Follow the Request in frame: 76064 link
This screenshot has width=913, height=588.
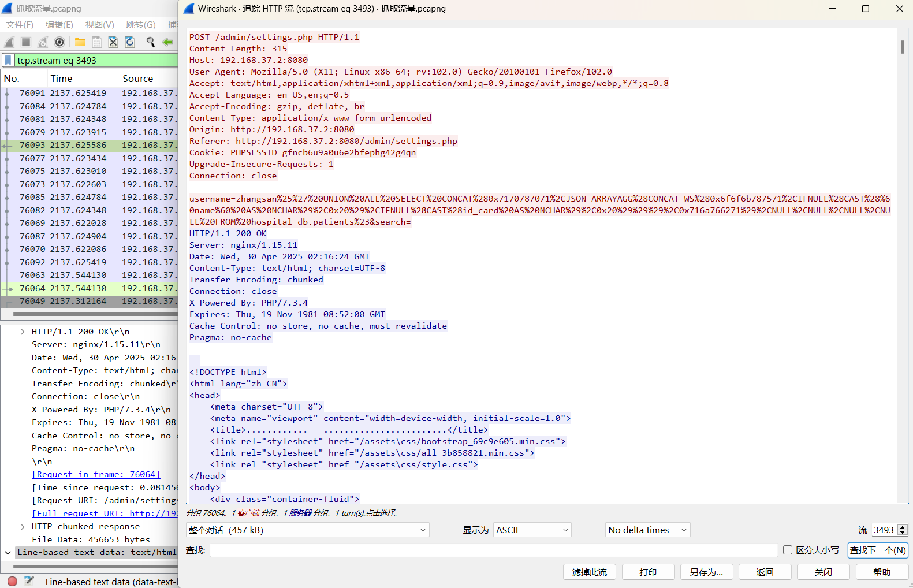coord(96,474)
